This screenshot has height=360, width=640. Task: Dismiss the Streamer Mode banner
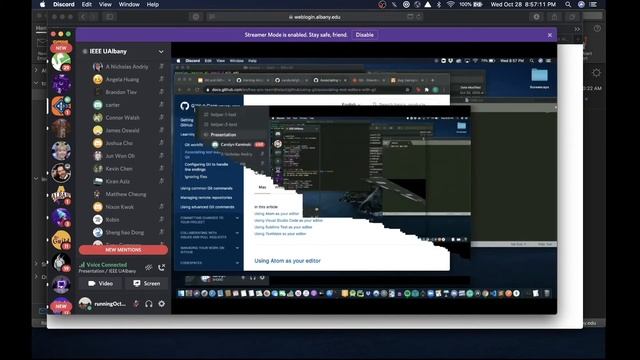(x=550, y=35)
